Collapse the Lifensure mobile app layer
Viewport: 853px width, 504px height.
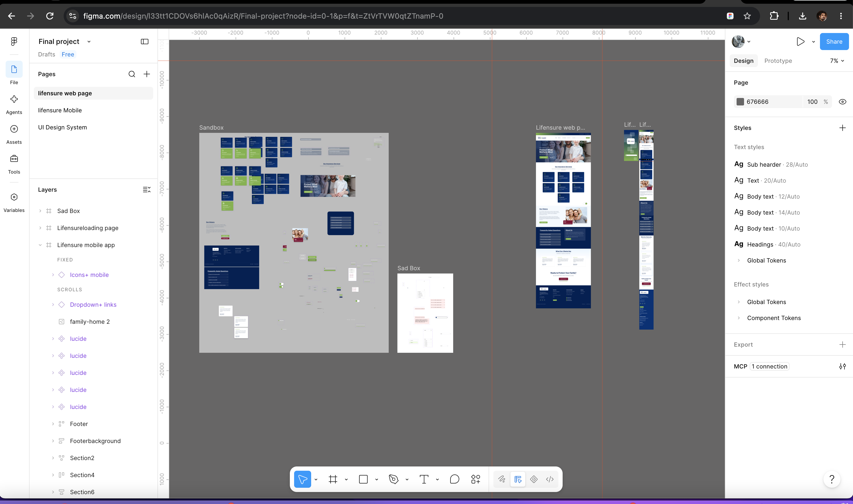pos(40,245)
